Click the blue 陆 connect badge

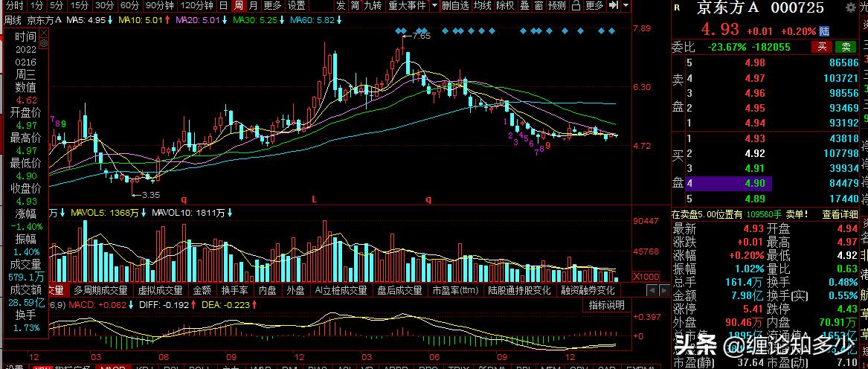click(825, 31)
